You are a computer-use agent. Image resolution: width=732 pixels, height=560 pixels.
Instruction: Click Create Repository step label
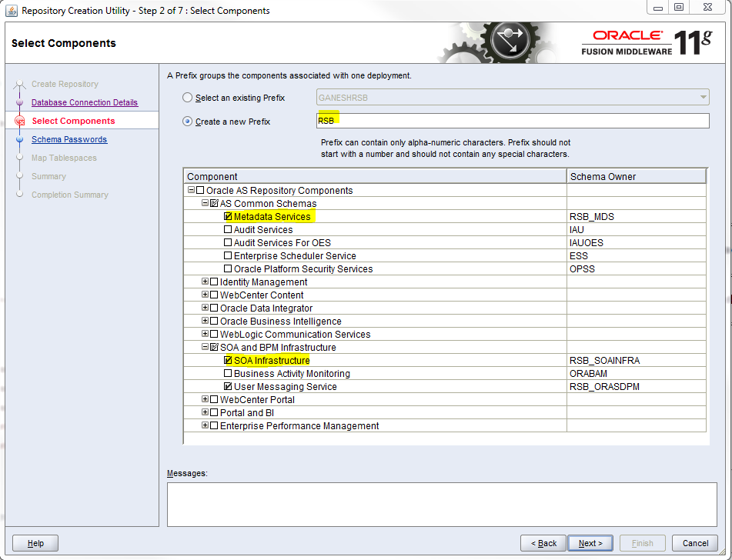pyautogui.click(x=65, y=84)
